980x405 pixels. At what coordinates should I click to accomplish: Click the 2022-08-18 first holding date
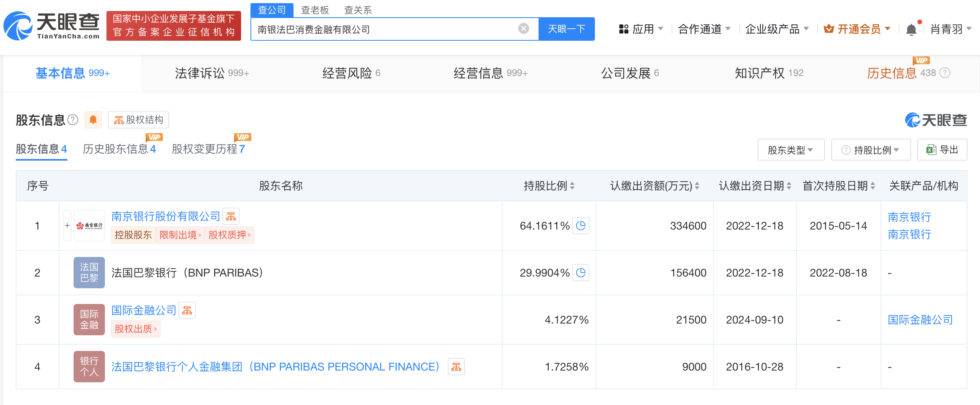(838, 273)
